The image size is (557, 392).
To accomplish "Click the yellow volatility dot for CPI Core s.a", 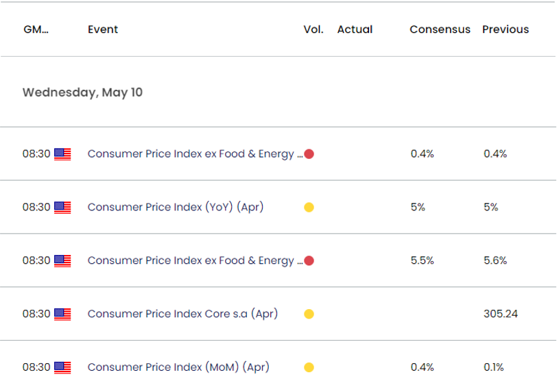I will 309,314.
